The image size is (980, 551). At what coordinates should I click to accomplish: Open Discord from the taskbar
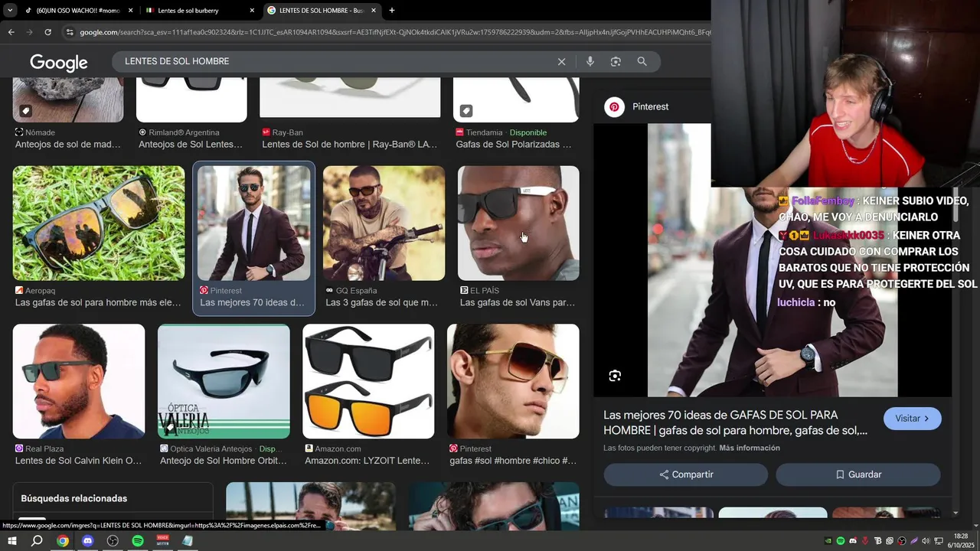pyautogui.click(x=87, y=541)
